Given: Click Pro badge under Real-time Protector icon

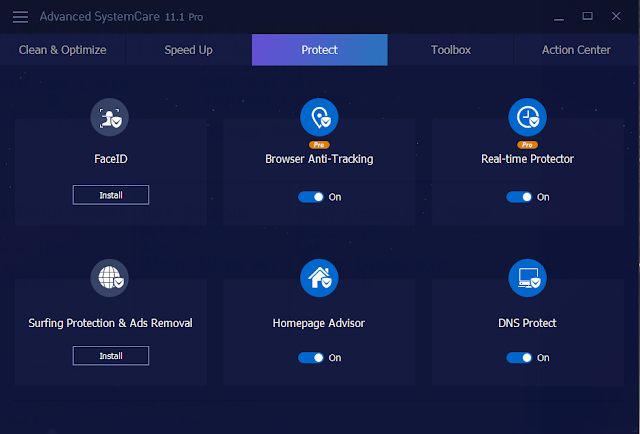Looking at the screenshot, I should pyautogui.click(x=527, y=145).
